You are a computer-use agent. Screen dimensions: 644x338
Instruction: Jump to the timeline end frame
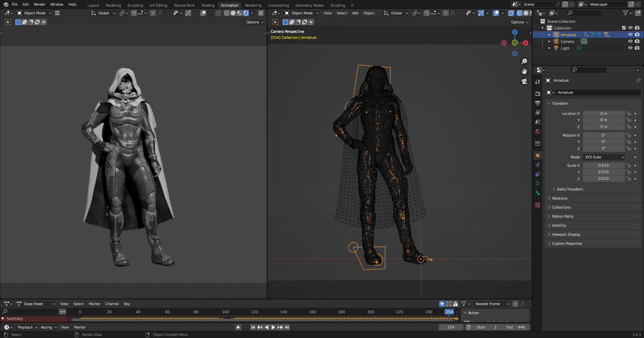[287, 327]
